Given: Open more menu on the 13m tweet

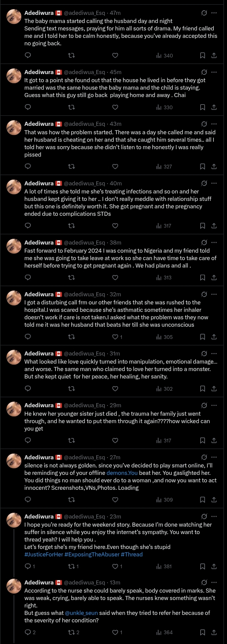Looking at the screenshot, I should pos(214,582).
